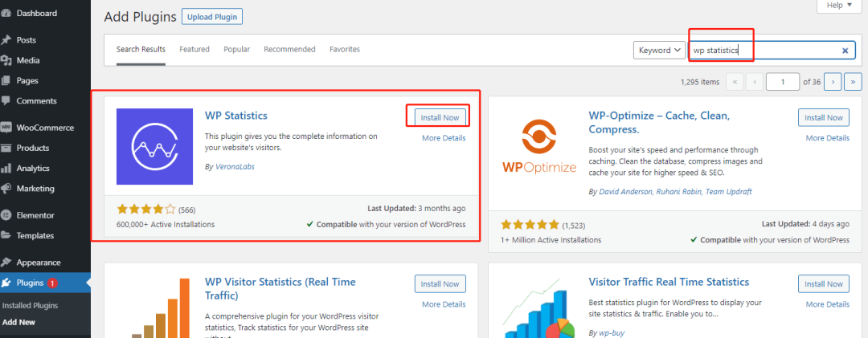Click the WP-Optimize plugin logo
This screenshot has height=338, width=868.
[540, 146]
